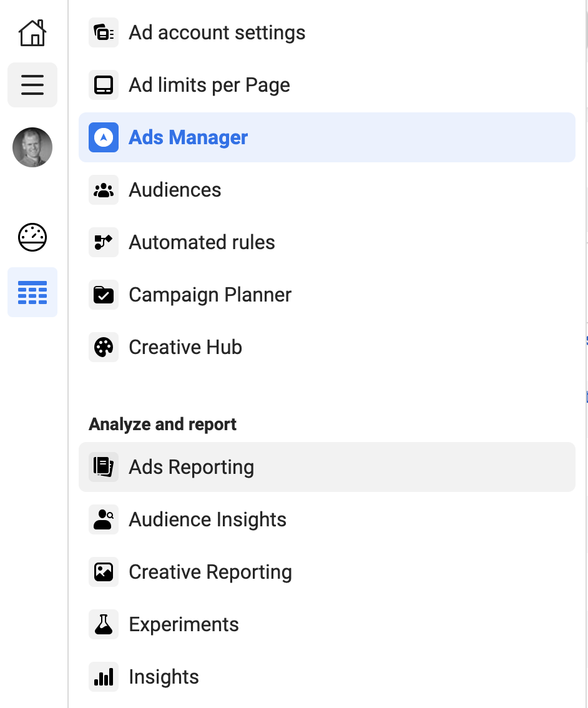
Task: Open the gauge dashboard icon
Action: click(32, 237)
